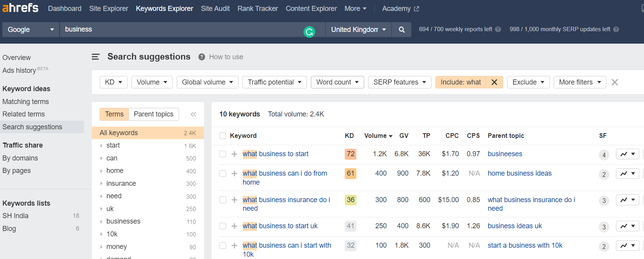Image resolution: width=644 pixels, height=259 pixels.
Task: Switch to Parent topics tab
Action: [154, 114]
